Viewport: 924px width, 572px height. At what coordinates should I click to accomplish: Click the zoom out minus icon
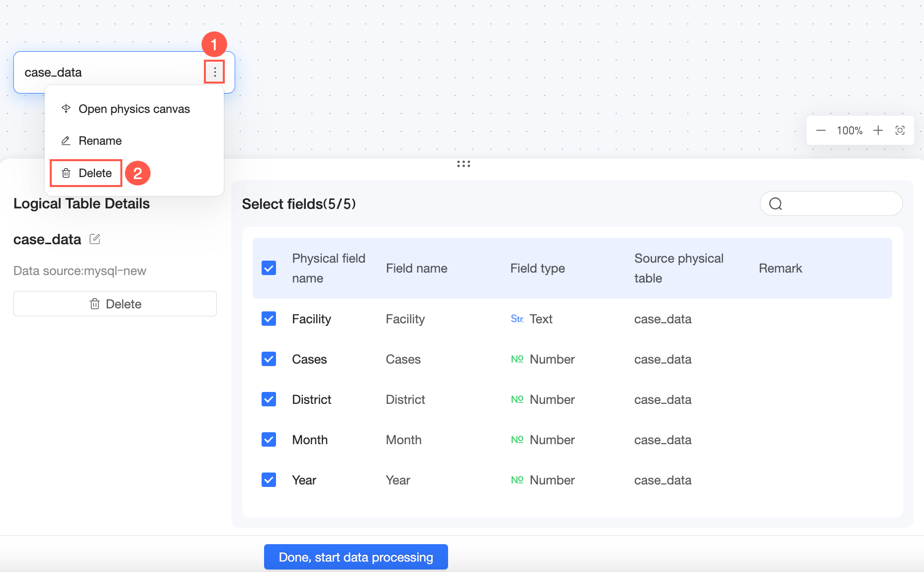pos(821,130)
